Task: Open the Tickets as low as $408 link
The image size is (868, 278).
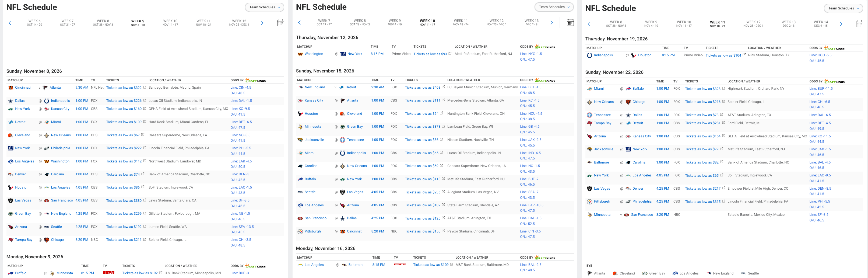Action: pyautogui.click(x=423, y=87)
